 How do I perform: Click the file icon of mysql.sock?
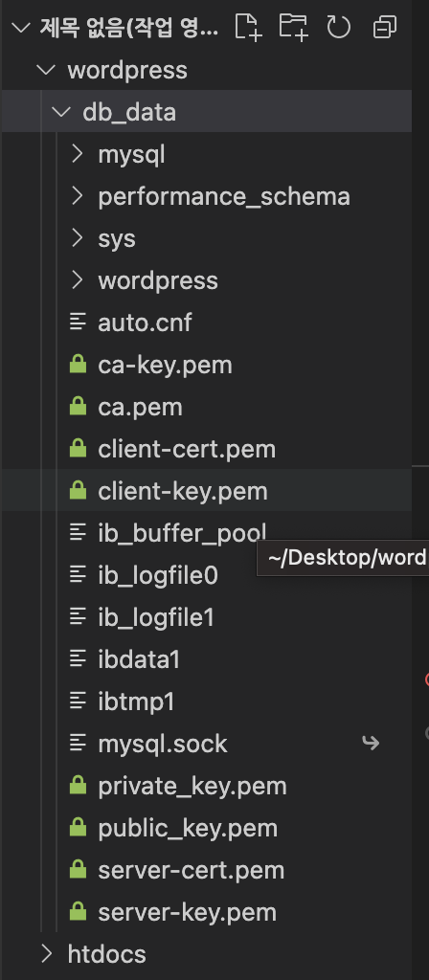point(78,743)
